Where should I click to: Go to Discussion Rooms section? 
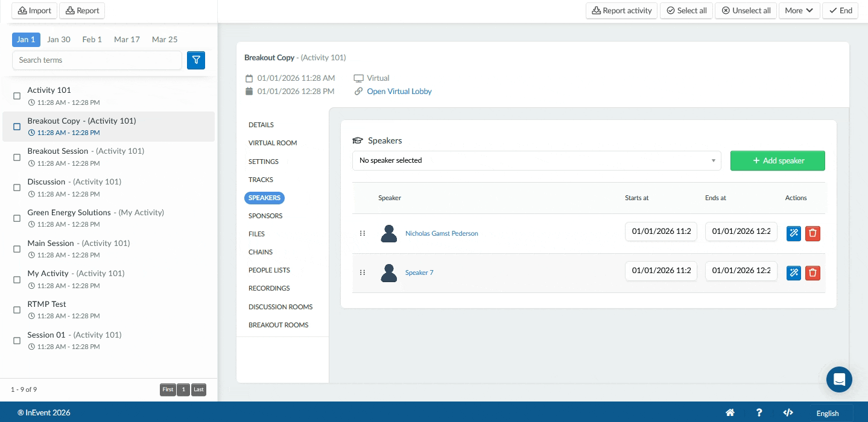point(280,307)
